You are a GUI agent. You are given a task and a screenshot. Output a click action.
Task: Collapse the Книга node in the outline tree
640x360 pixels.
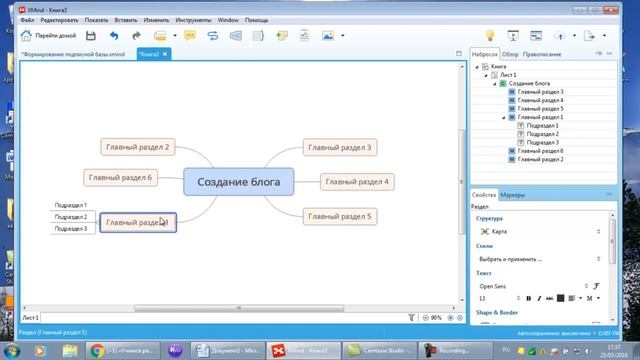477,67
